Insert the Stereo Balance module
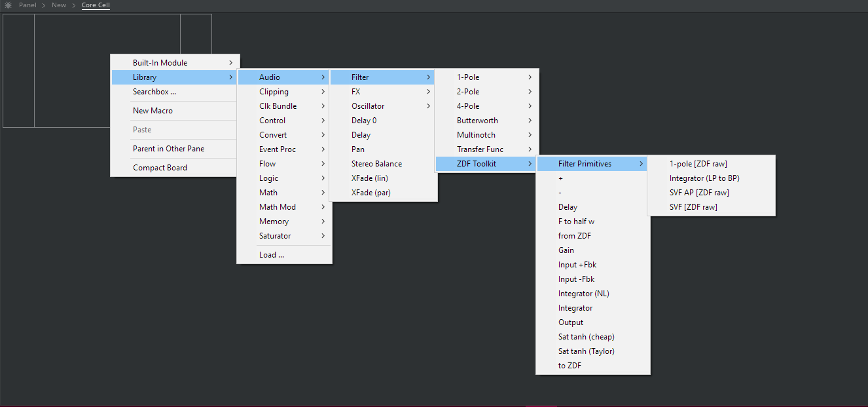The width and height of the screenshot is (868, 407). 383,164
